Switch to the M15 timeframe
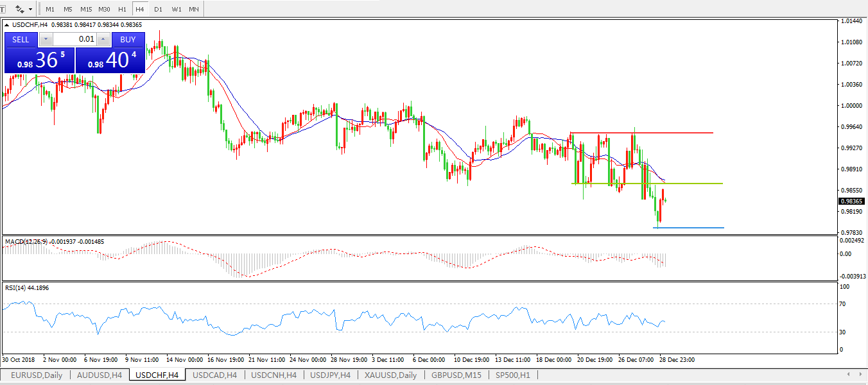Screen dimensions: 868x385 click(x=85, y=10)
